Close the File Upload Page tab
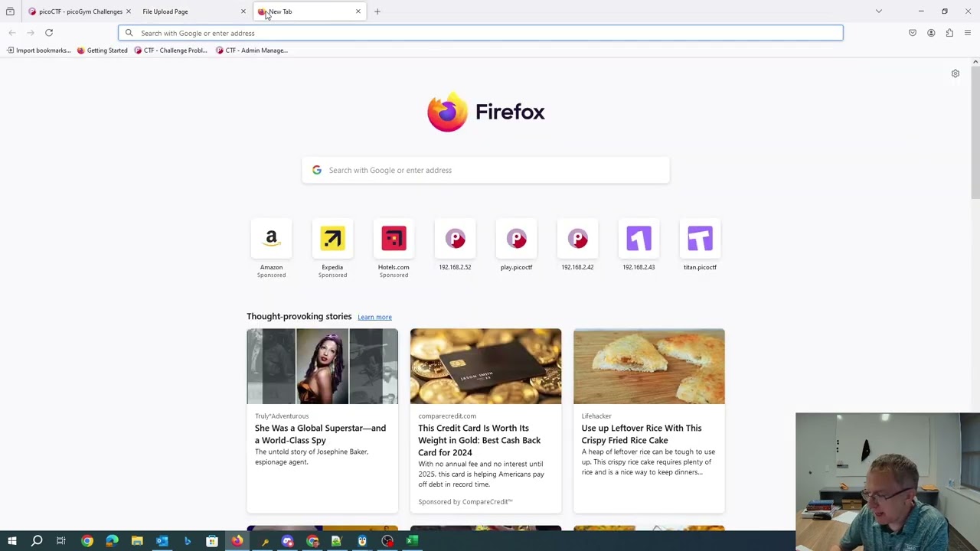This screenshot has height=551, width=980. [243, 11]
